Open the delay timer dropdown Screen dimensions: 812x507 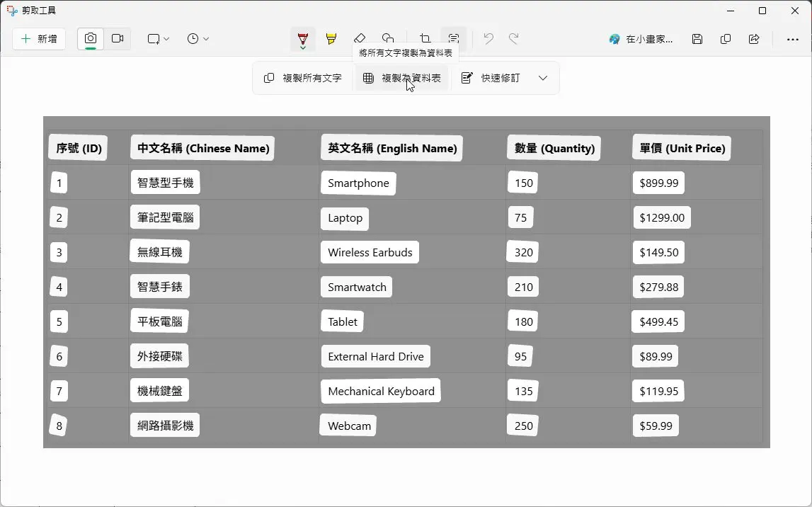pyautogui.click(x=198, y=39)
